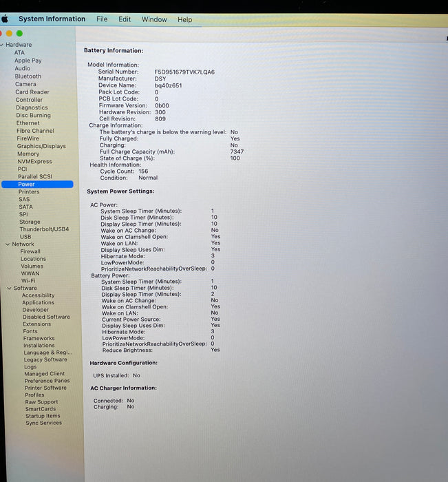
Task: Select Thunderbolt/USB4 in the sidebar
Action: [44, 229]
